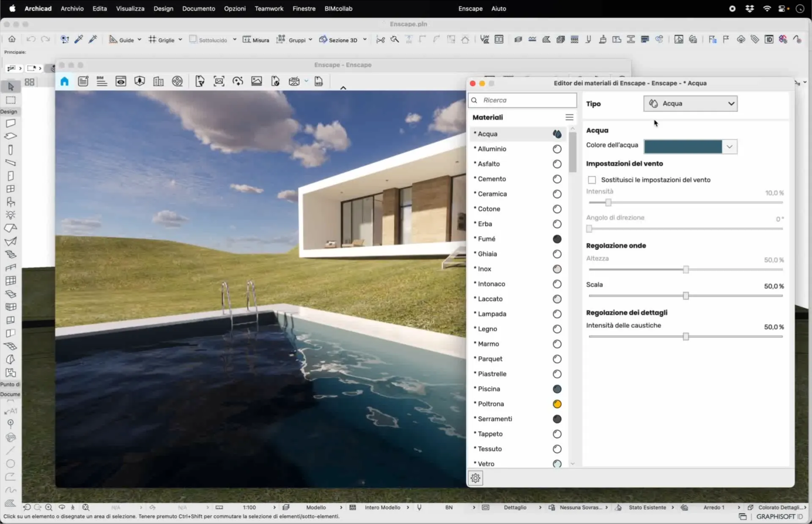Click the Scala slider handle

(x=686, y=296)
